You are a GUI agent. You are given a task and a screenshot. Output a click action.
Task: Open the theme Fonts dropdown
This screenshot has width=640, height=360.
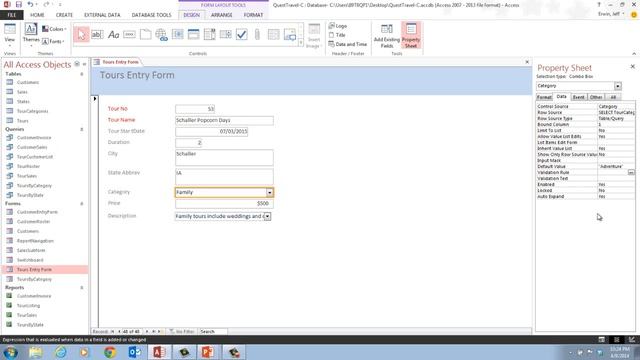[x=53, y=41]
